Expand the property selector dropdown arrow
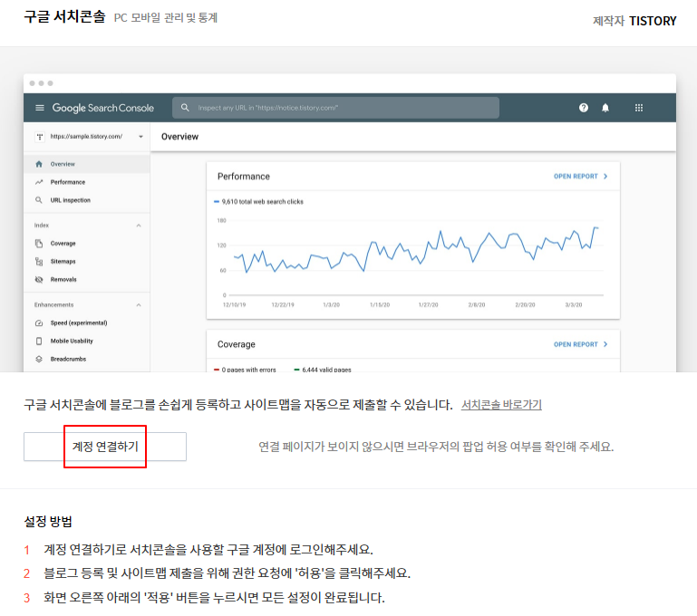The height and width of the screenshot is (616, 697). pos(140,137)
